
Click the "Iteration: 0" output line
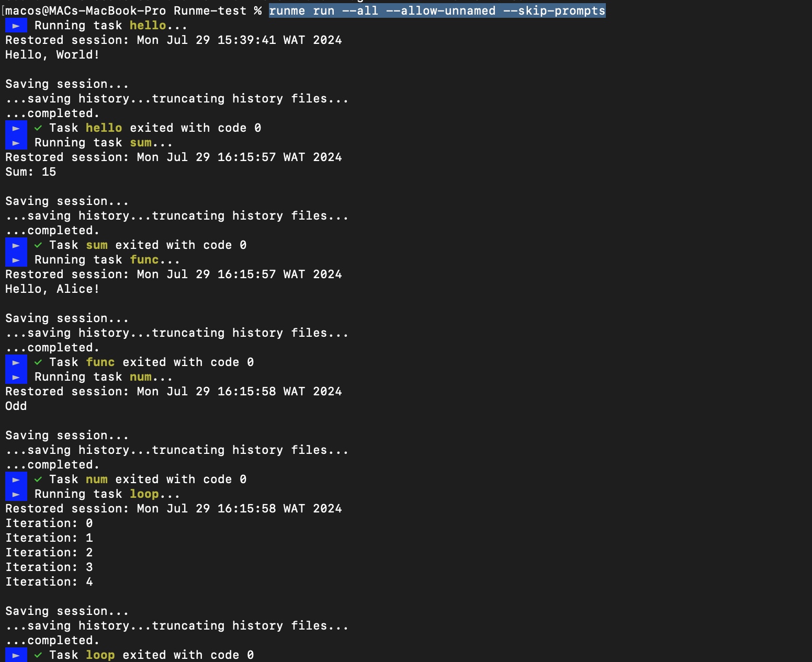click(x=49, y=523)
